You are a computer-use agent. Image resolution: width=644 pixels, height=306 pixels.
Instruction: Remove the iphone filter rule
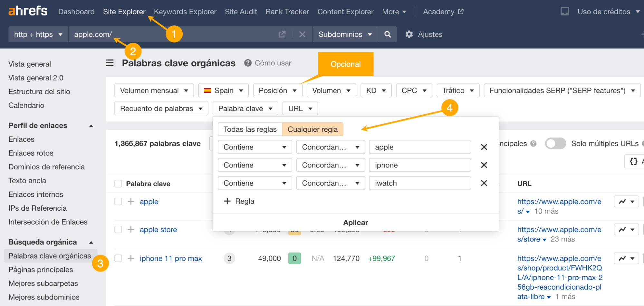point(484,165)
